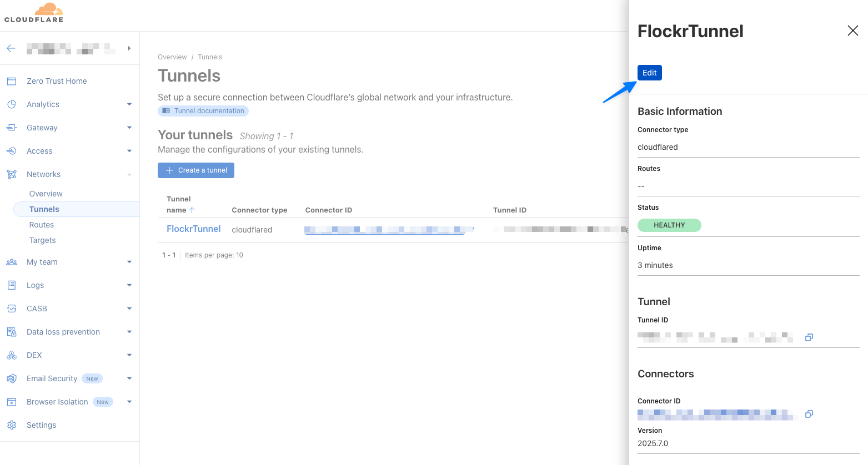Click the Gateway icon in sidebar
Viewport: 868px width, 465px height.
coord(12,128)
